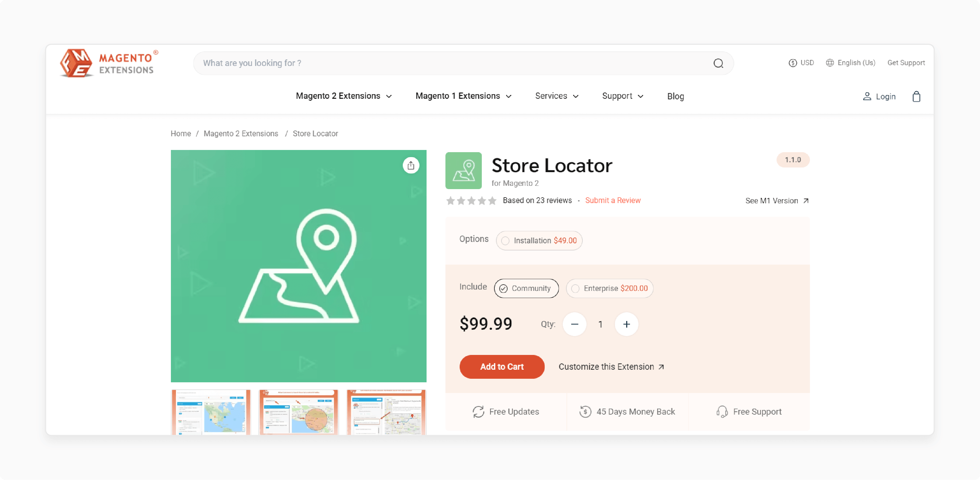Open Customize this Extension link

coord(611,367)
